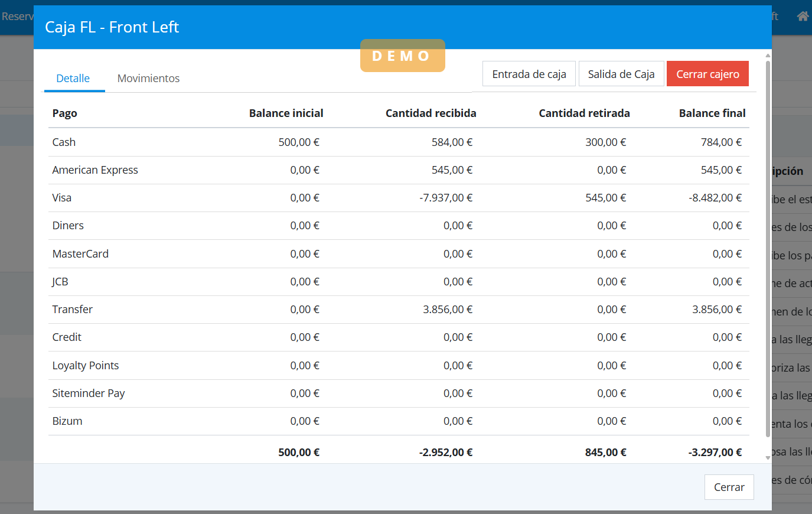The width and height of the screenshot is (812, 514).
Task: Click the dialog's vertical scrollbar thumb
Action: coord(768,248)
